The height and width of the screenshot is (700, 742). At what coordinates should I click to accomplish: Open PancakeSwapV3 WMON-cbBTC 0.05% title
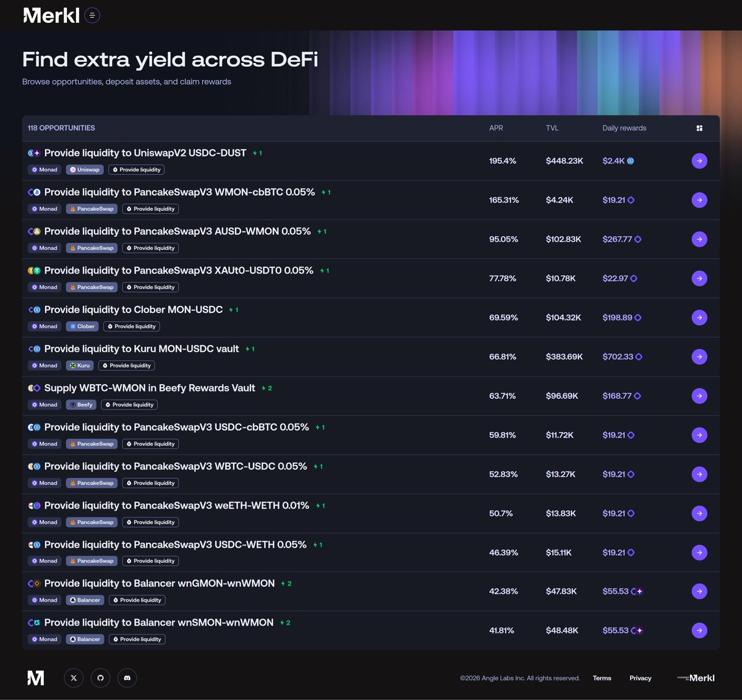click(x=180, y=192)
